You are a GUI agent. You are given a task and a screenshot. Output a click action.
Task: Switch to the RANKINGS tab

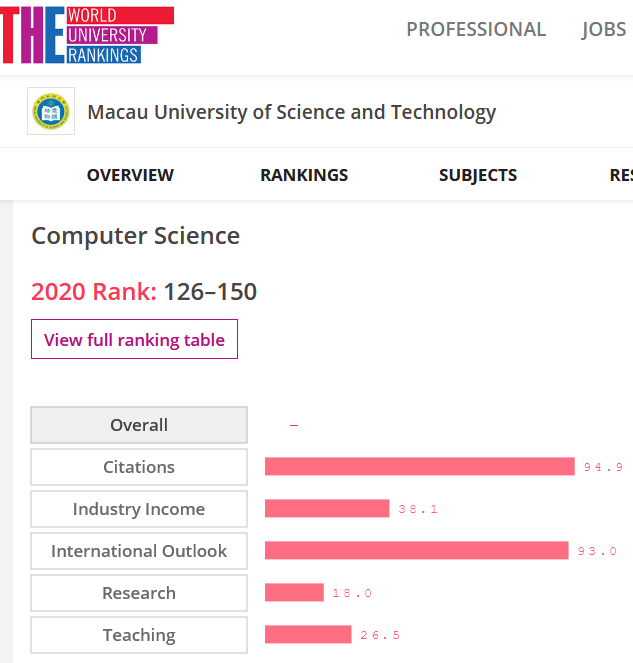click(x=304, y=175)
